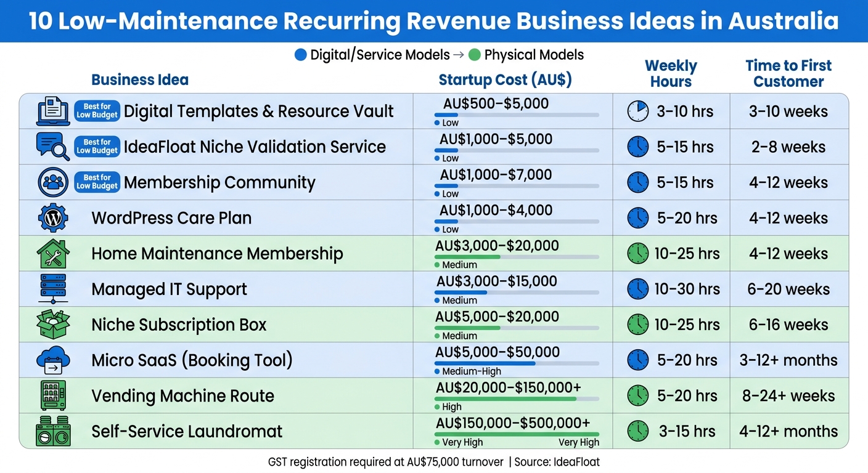Click the cost bar under AU$500–$5,000
The height and width of the screenshot is (473, 868).
coord(517,115)
